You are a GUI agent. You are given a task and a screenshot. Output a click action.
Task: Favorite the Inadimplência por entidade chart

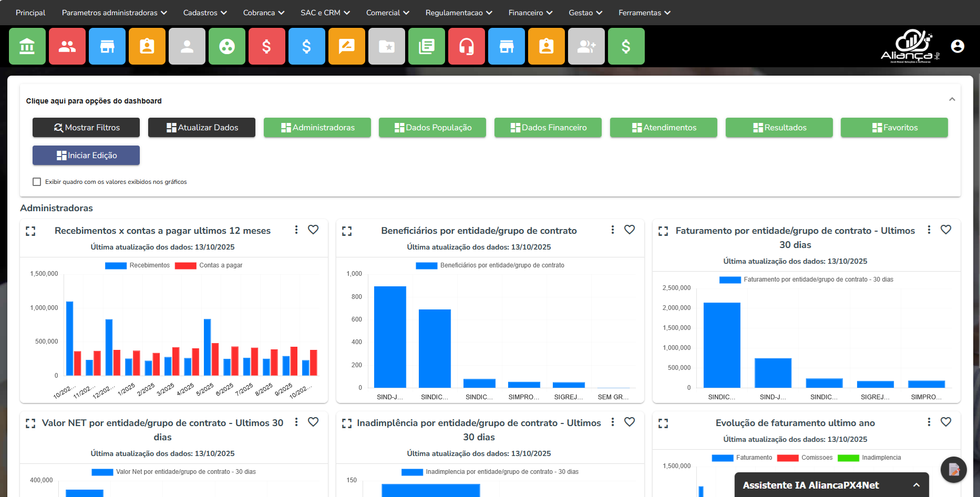pos(630,422)
